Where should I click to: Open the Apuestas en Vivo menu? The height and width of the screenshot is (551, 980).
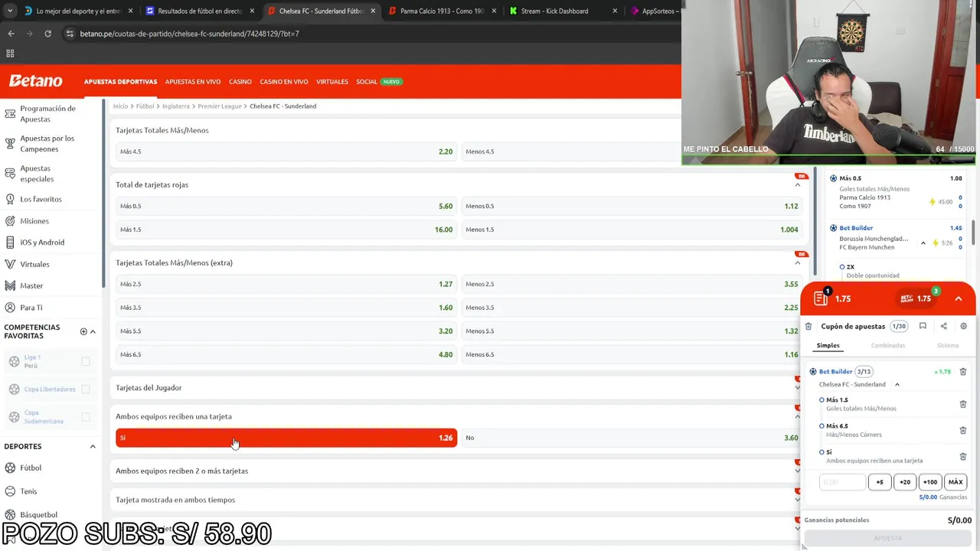point(193,81)
